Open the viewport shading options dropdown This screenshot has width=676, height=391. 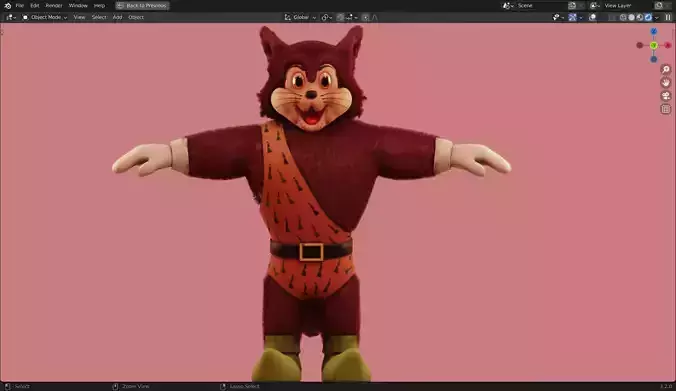pos(657,17)
